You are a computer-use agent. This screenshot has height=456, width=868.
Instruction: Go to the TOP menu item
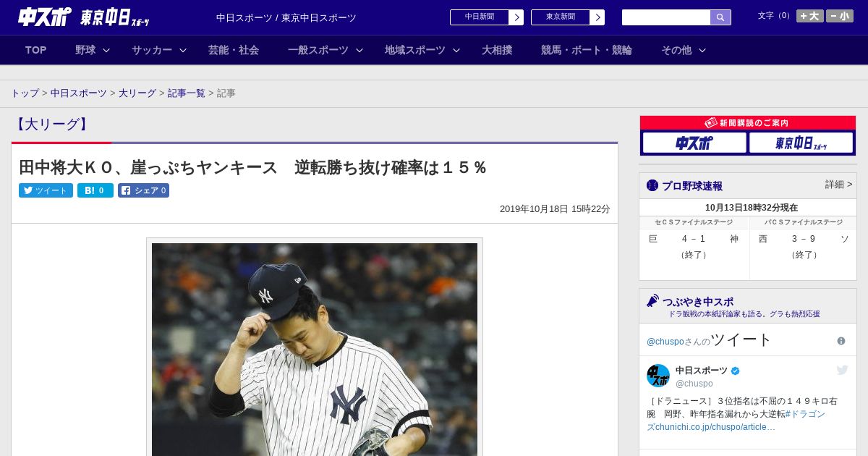[35, 50]
